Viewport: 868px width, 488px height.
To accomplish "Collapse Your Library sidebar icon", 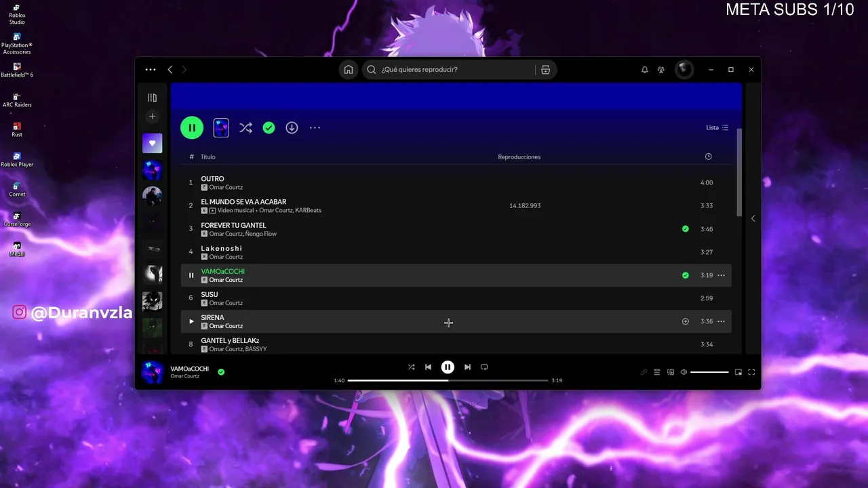I will tap(152, 98).
